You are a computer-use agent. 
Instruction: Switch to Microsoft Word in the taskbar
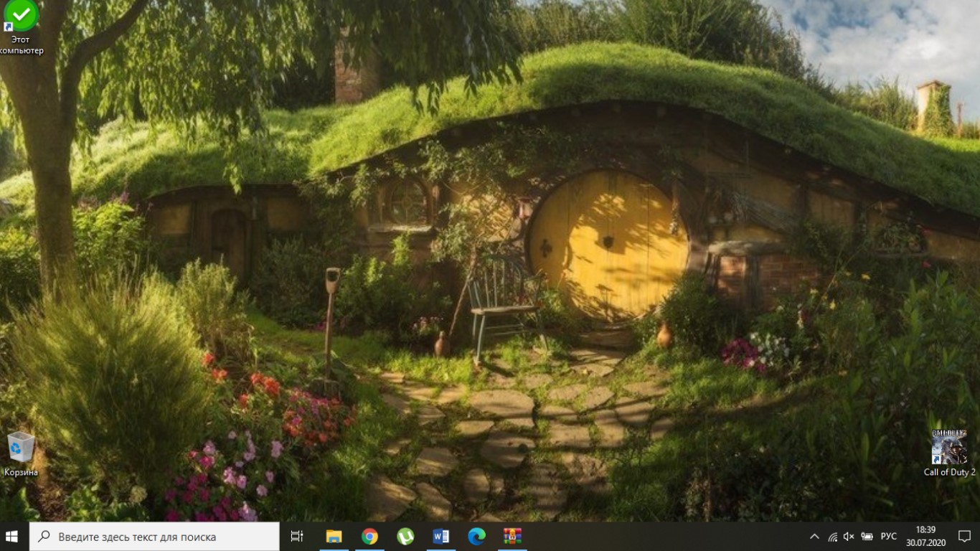(441, 537)
